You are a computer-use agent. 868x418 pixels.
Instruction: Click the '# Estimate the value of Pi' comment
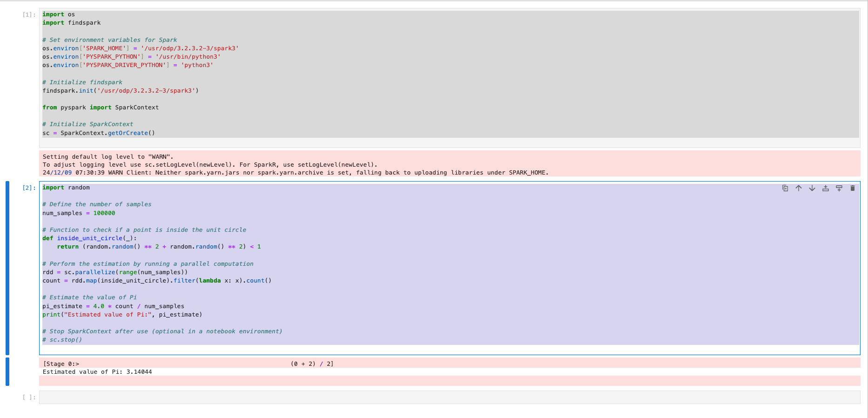pos(89,297)
